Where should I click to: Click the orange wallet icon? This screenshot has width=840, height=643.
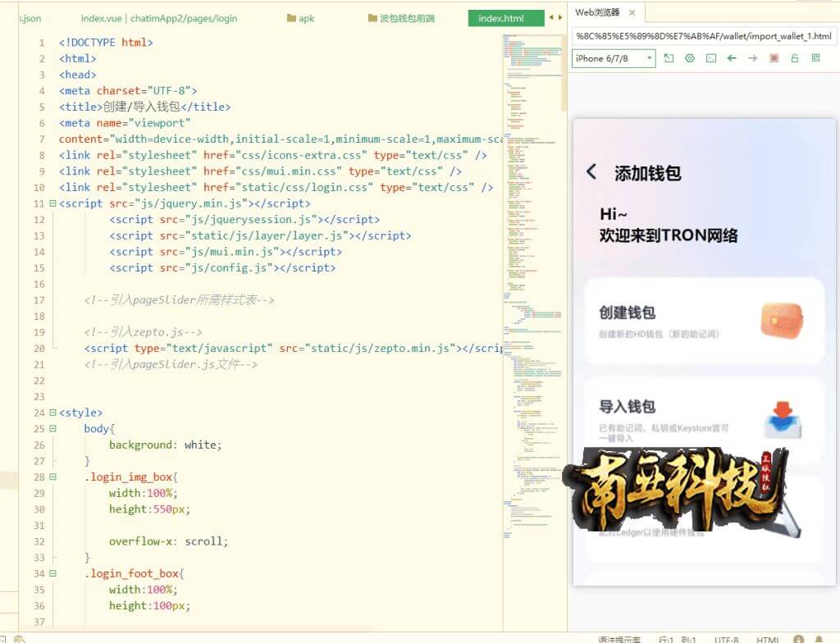[782, 320]
